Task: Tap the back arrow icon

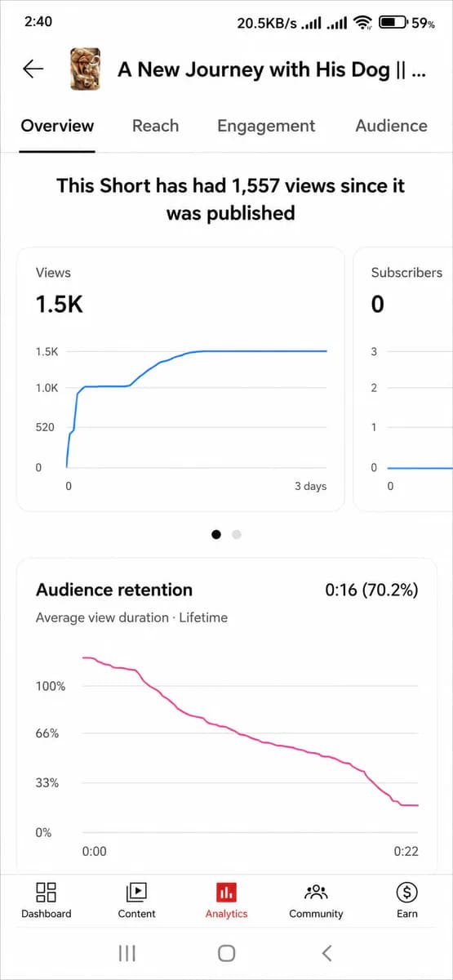Action: [33, 69]
